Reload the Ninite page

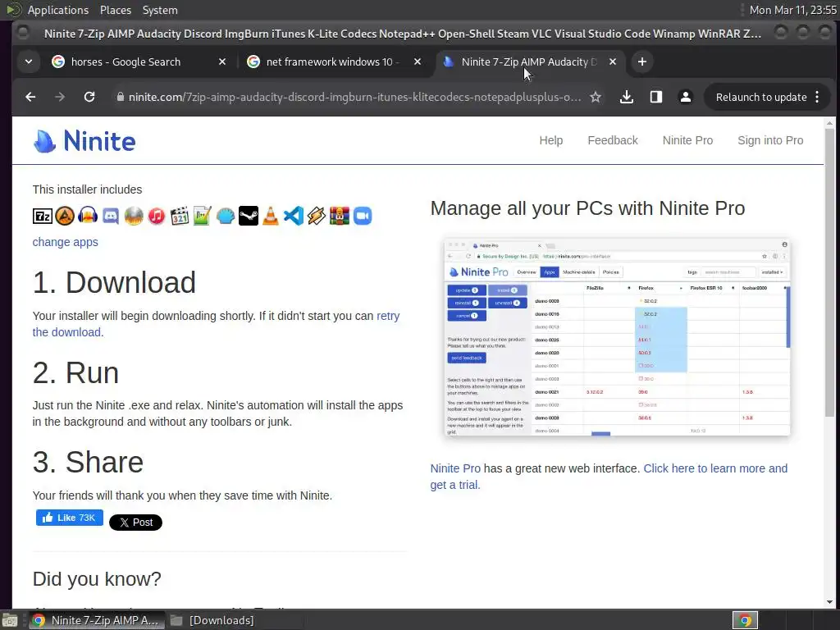click(89, 97)
